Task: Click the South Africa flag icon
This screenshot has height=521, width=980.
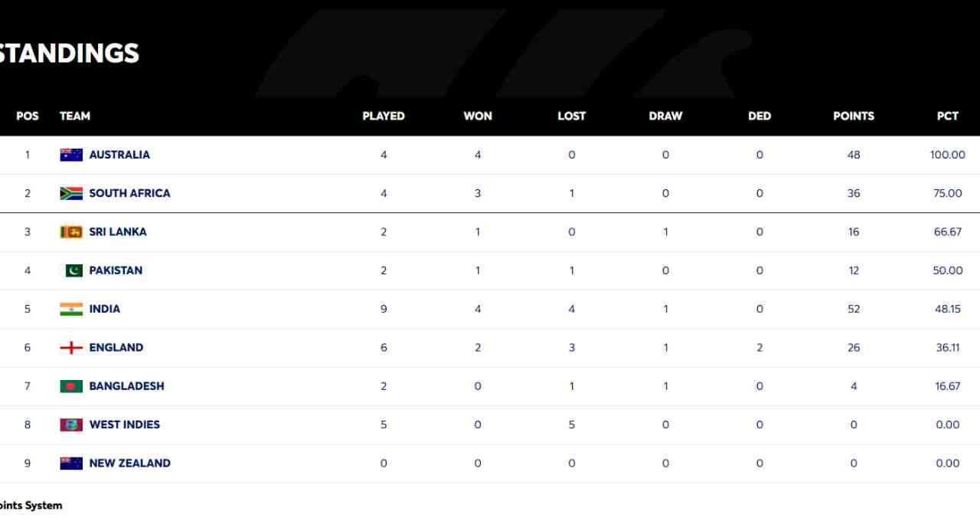Action: click(x=71, y=193)
